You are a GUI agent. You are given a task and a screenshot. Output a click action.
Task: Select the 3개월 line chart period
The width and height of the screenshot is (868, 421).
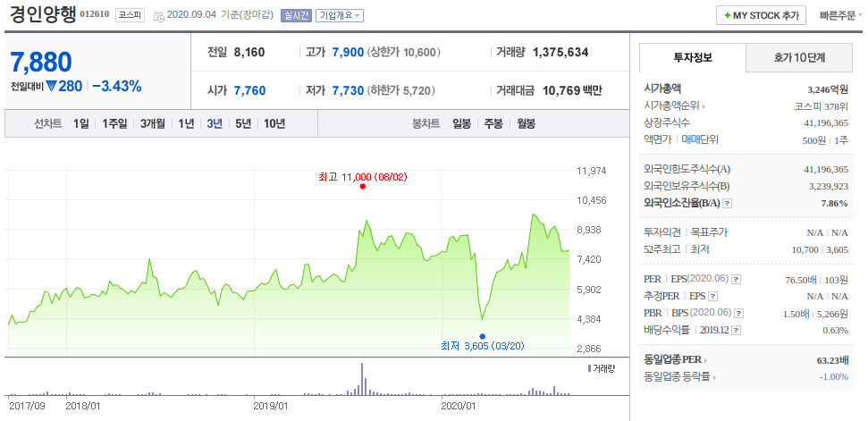click(153, 123)
